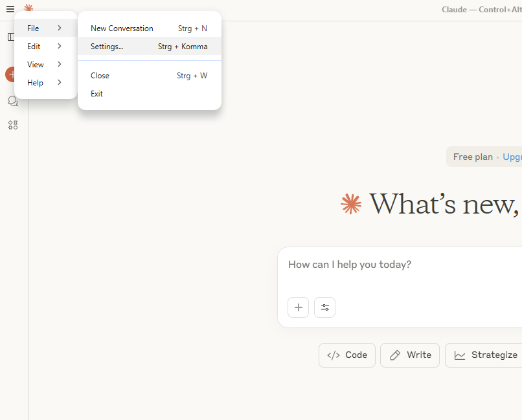Expand the Edit submenu arrow
The height and width of the screenshot is (420, 522).
click(59, 47)
